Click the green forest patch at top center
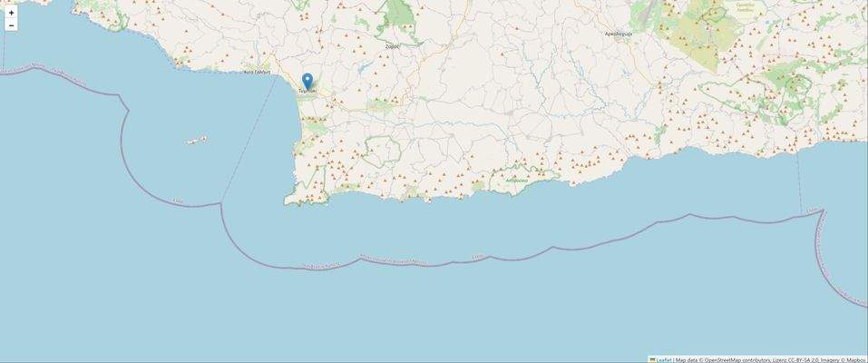Screen dimensions: 868x363 click(400, 14)
